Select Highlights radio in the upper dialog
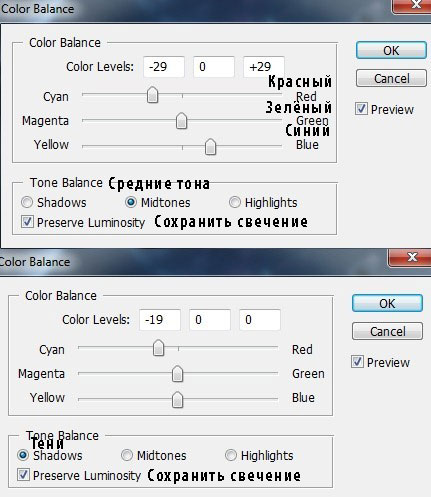Viewport: 431px width, 497px height. click(x=235, y=202)
